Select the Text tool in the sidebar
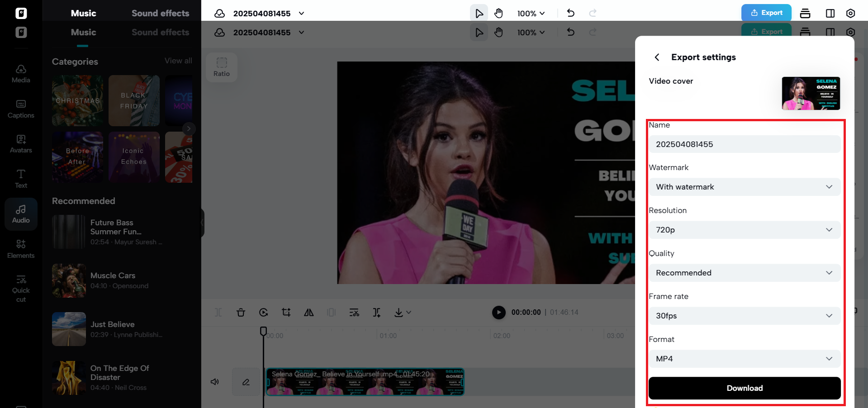 point(21,178)
